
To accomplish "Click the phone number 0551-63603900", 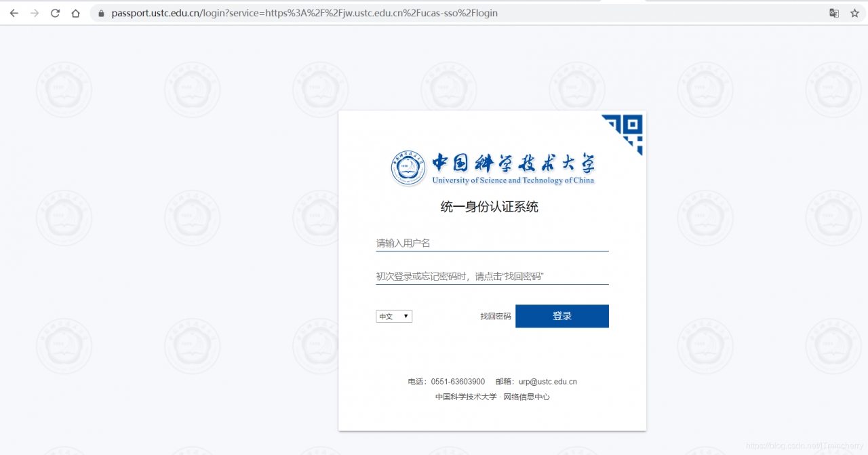I will (458, 382).
